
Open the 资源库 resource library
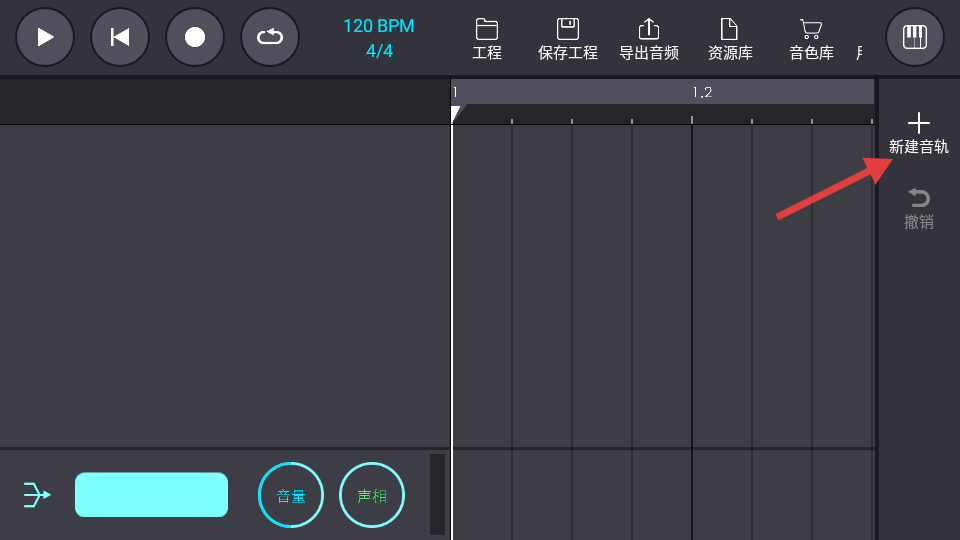[730, 40]
